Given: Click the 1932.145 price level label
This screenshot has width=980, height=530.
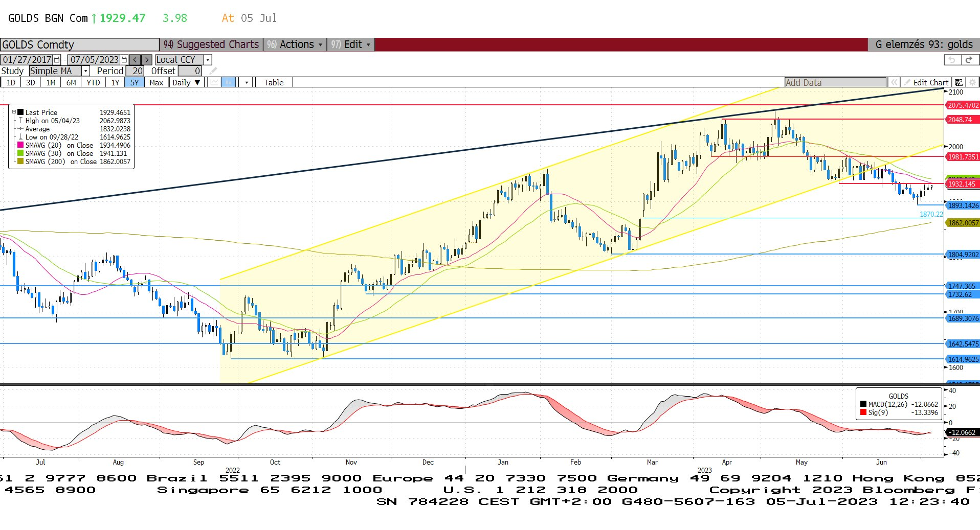Looking at the screenshot, I should [963, 184].
